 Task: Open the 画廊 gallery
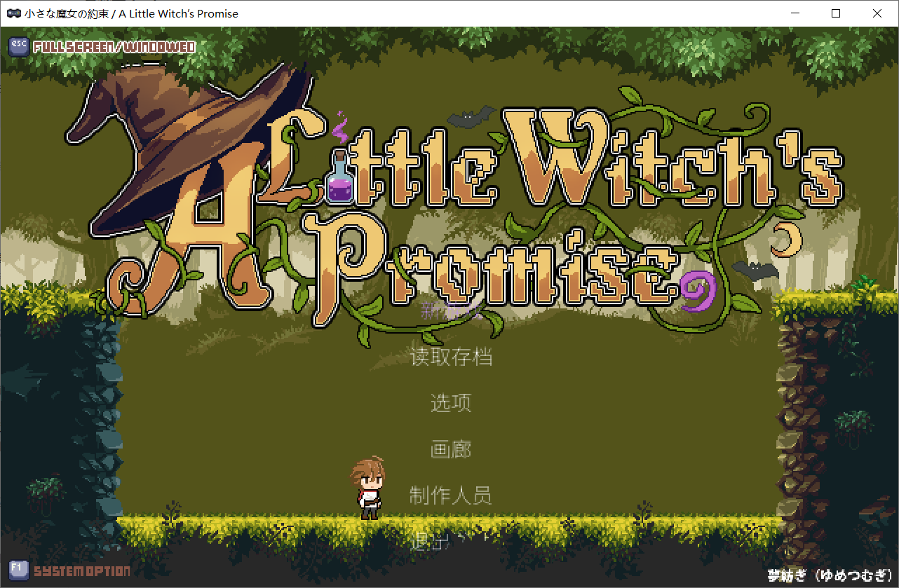(x=451, y=449)
